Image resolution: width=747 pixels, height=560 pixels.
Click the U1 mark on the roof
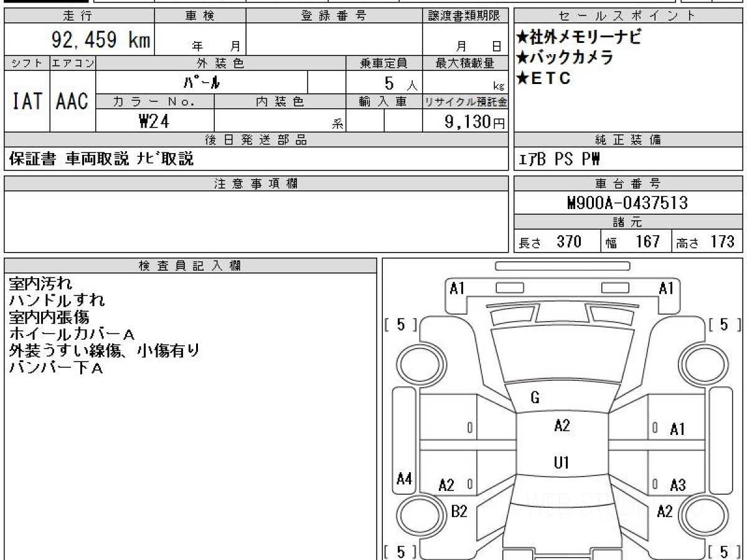562,463
